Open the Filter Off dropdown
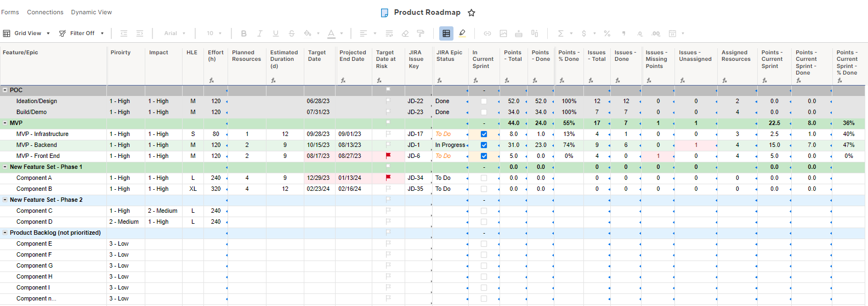The width and height of the screenshot is (868, 306). 82,33
